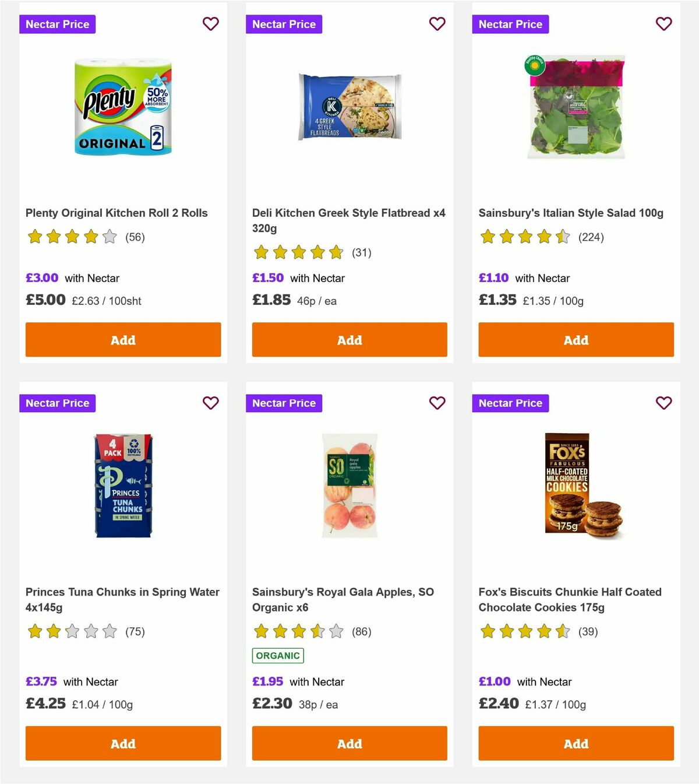Open the Plenty Original Kitchen Roll product page
699x784 pixels.
pos(116,213)
